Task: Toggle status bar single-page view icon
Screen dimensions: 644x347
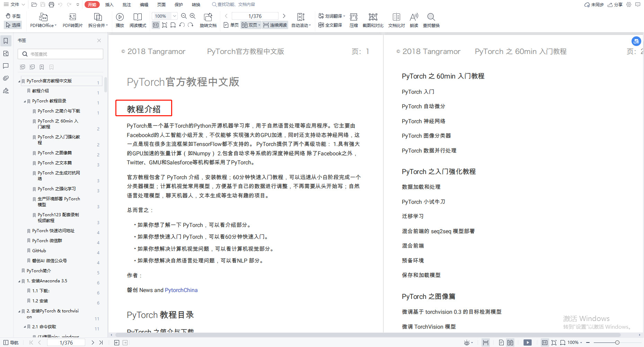Action: coord(501,343)
